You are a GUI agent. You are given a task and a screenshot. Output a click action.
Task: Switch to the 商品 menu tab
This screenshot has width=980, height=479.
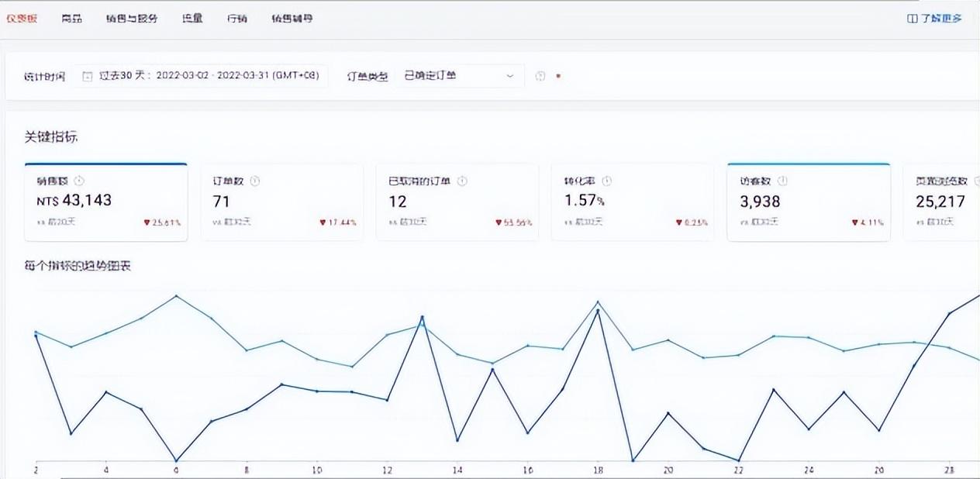[x=72, y=18]
